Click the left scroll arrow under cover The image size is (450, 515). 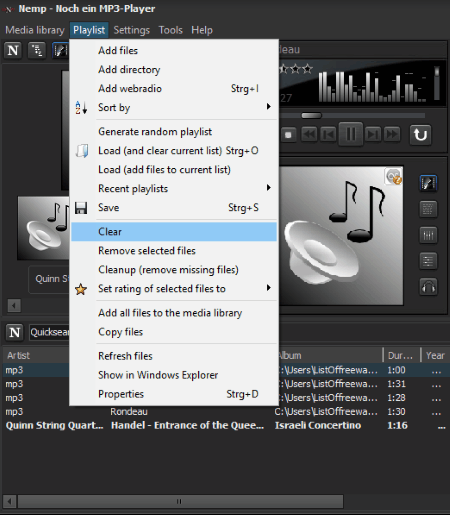14,305
